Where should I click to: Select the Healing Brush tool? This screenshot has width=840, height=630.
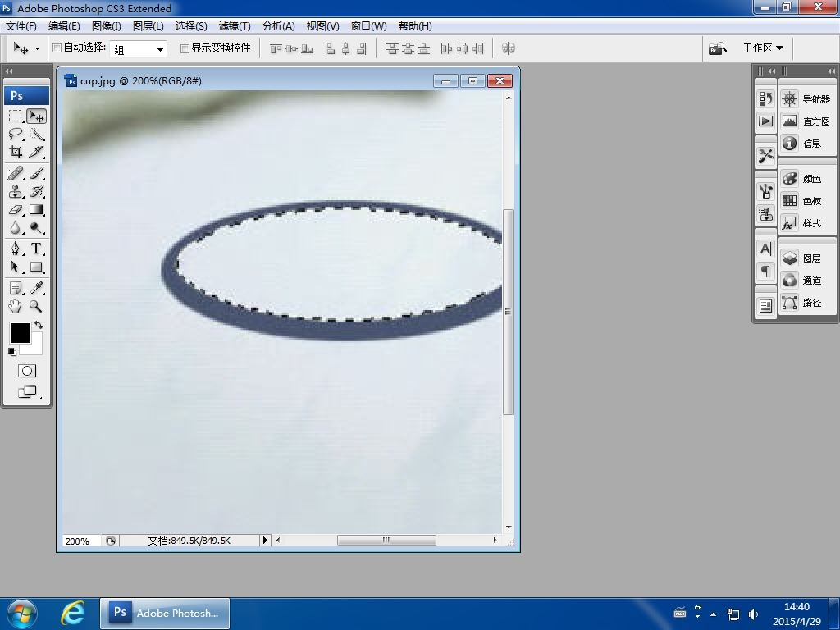(x=16, y=173)
